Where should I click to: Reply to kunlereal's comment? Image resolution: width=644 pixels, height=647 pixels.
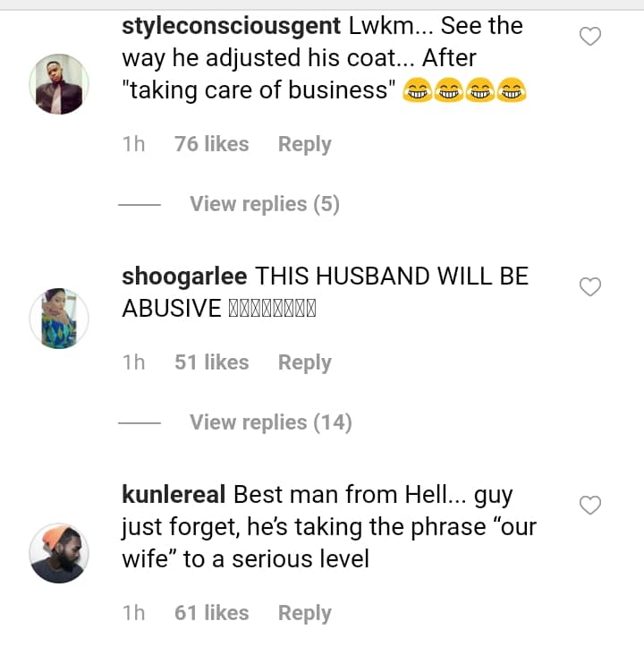click(304, 613)
